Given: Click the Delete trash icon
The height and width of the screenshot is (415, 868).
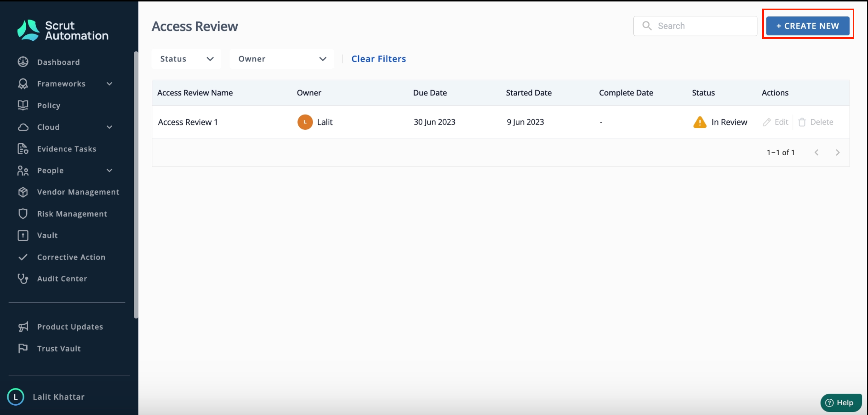Looking at the screenshot, I should click(802, 122).
